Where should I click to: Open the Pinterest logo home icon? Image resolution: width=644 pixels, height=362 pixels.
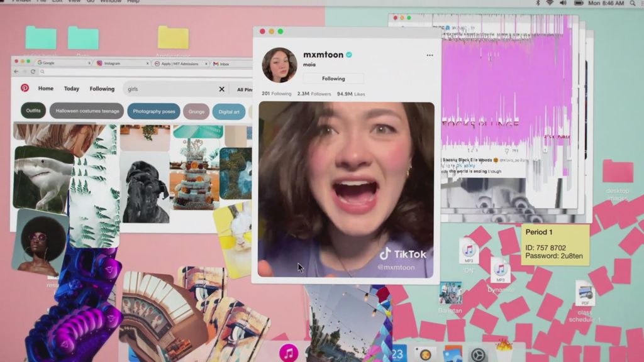[25, 88]
